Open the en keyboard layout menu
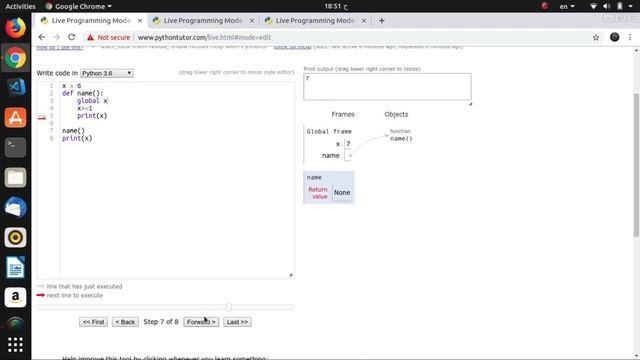The width and height of the screenshot is (640, 360). [567, 6]
